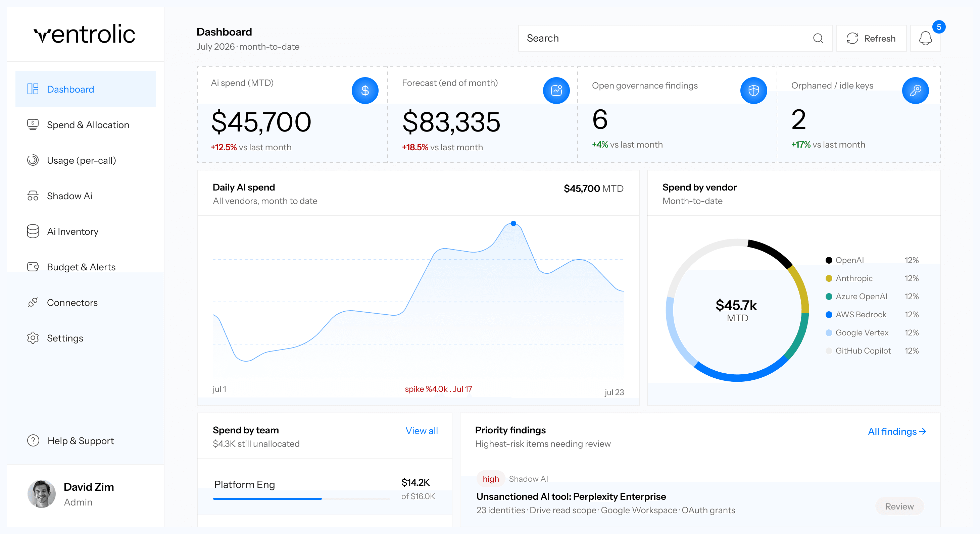Click the chart icon on Forecast card
This screenshot has width=980, height=534.
tap(556, 91)
